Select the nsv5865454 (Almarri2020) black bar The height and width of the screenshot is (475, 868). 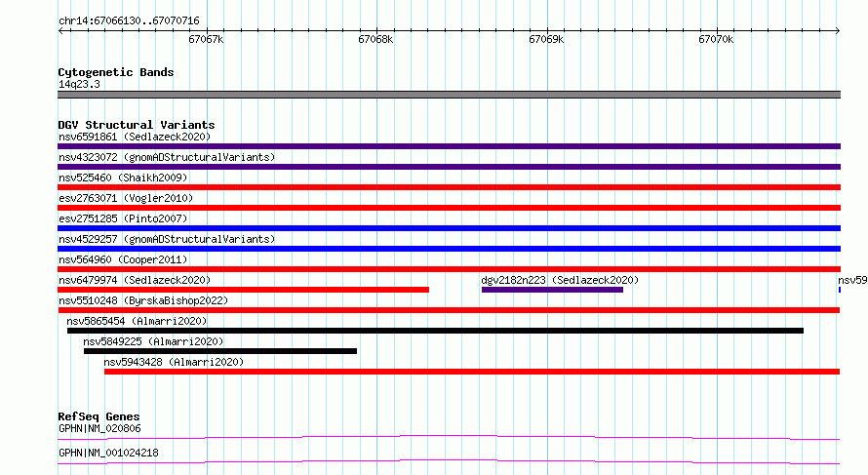tap(435, 331)
